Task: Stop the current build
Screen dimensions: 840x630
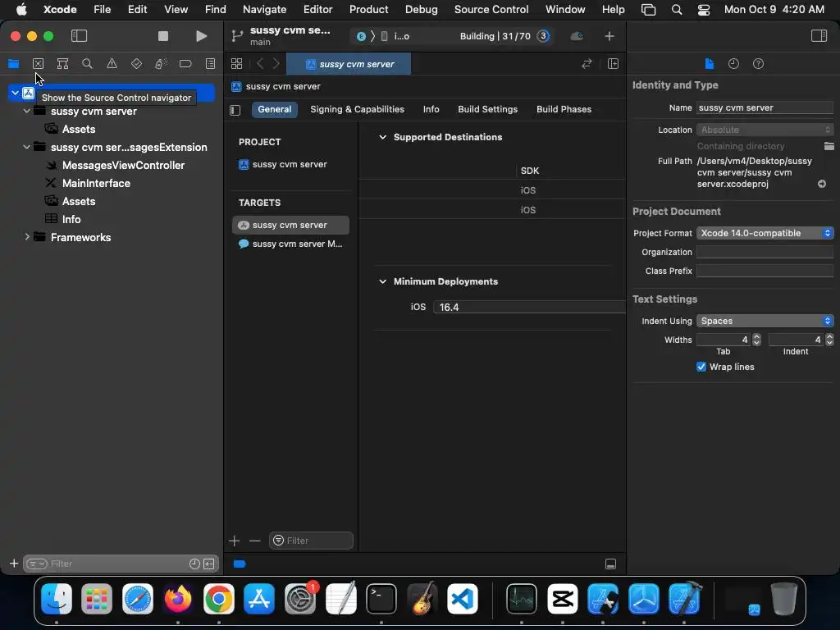Action: (163, 36)
